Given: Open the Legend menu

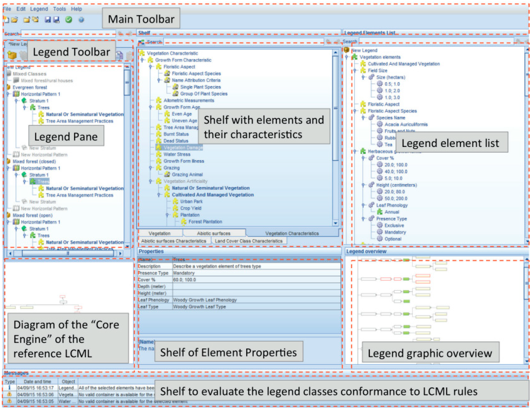Looking at the screenshot, I should (x=39, y=9).
